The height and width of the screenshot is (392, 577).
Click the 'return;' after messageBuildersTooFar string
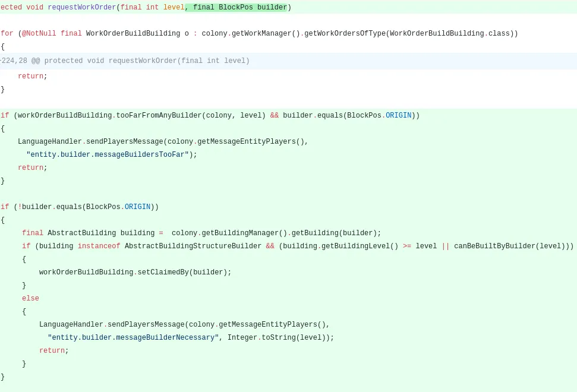click(32, 167)
